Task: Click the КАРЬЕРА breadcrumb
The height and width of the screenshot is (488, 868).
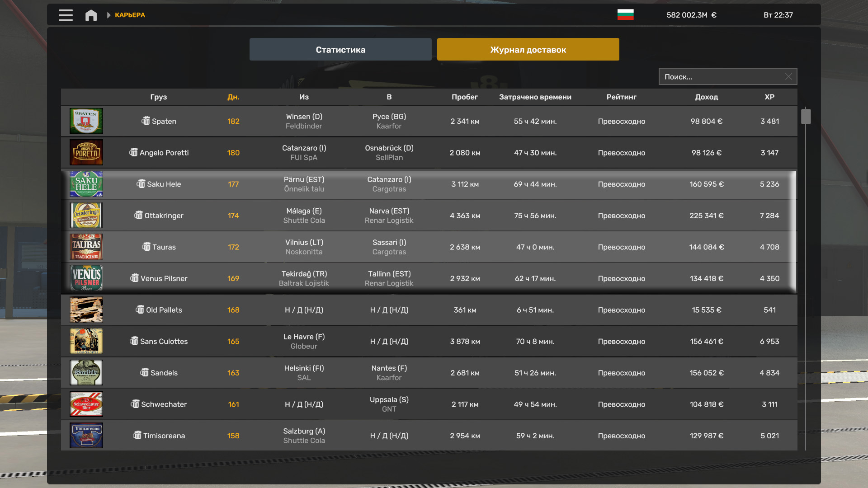Action: 130,15
